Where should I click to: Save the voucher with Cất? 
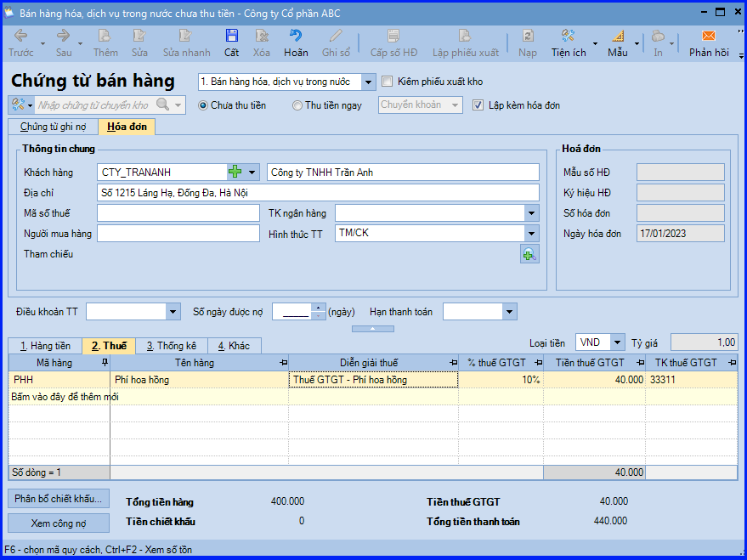231,43
